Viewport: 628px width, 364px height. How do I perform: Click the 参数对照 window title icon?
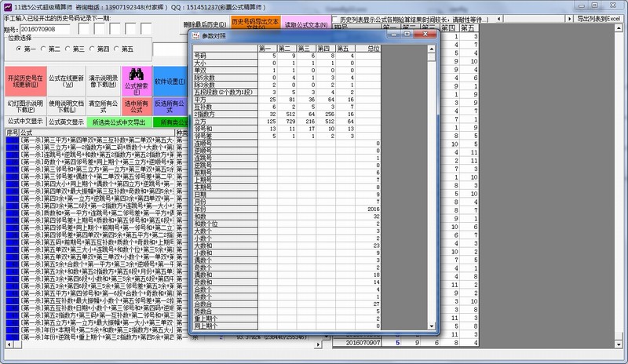click(196, 35)
